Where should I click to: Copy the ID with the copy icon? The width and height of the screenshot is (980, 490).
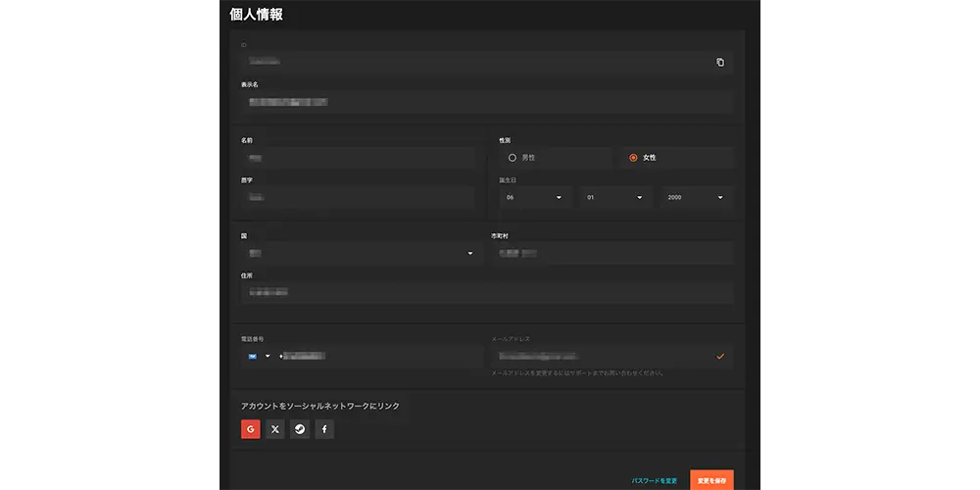pyautogui.click(x=720, y=62)
